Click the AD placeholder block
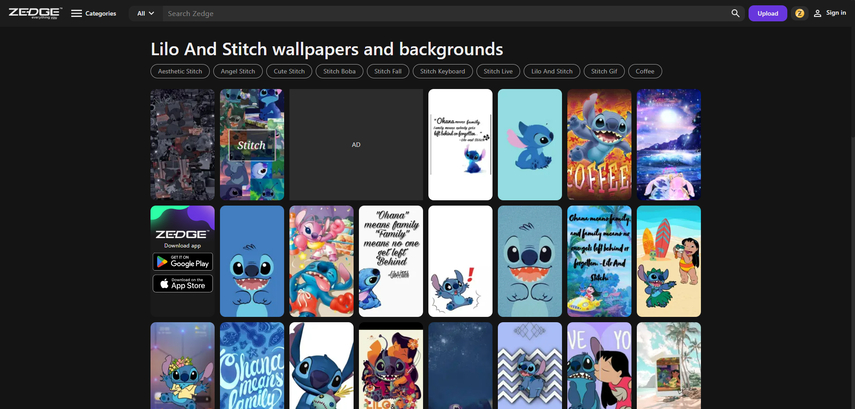 (356, 145)
